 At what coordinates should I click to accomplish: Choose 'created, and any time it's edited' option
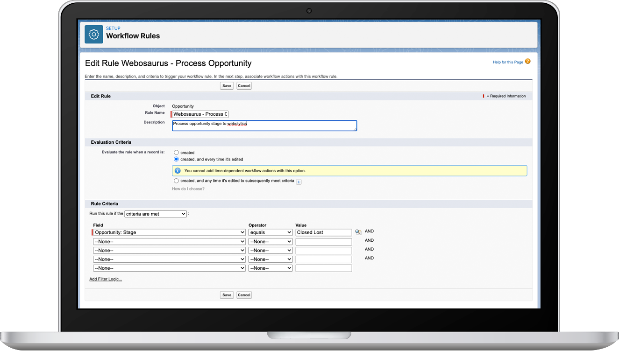(176, 181)
